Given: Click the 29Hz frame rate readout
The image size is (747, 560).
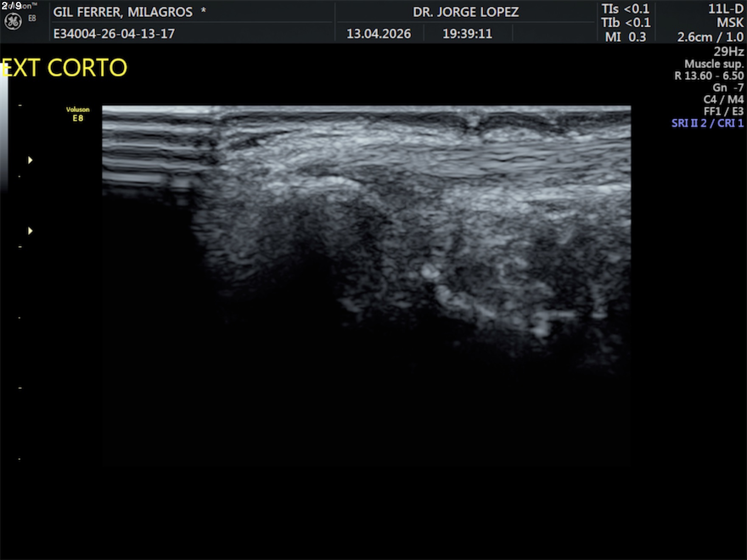Looking at the screenshot, I should [x=728, y=51].
